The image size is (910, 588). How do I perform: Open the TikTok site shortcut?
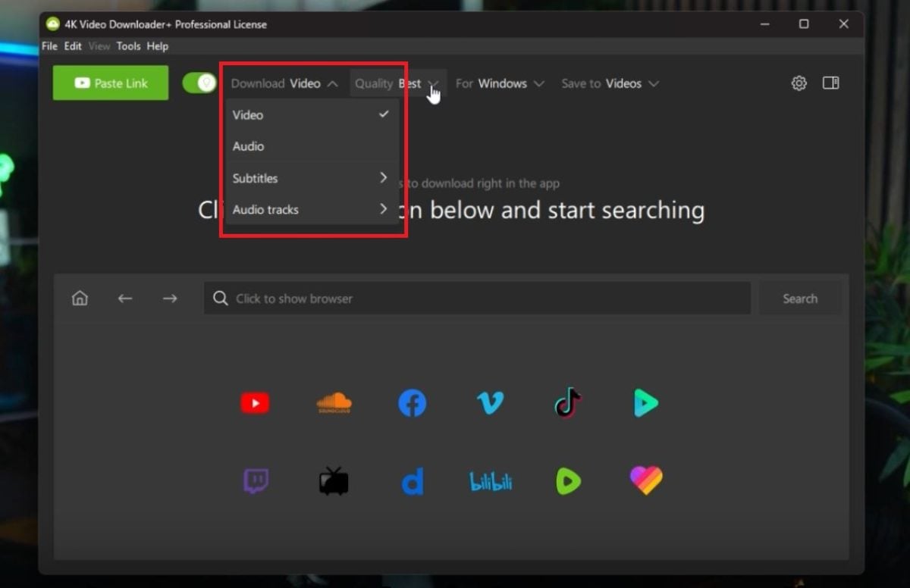click(x=567, y=403)
